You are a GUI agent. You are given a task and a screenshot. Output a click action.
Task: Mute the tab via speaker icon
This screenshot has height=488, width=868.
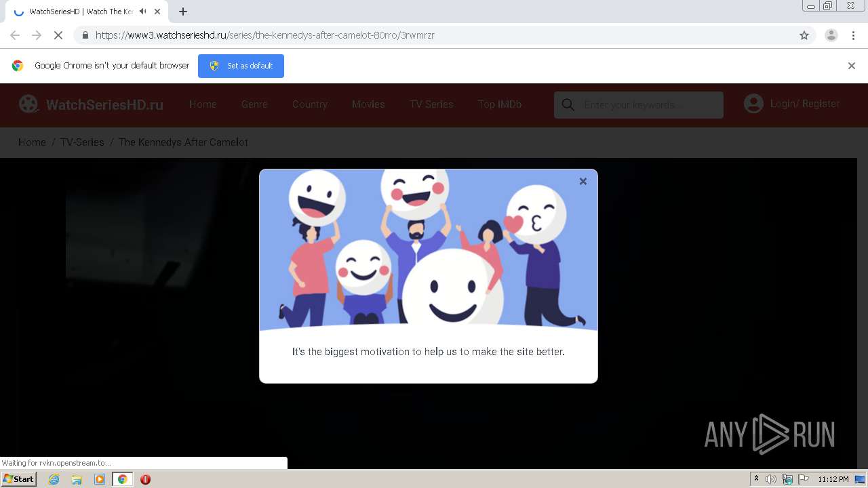(142, 12)
